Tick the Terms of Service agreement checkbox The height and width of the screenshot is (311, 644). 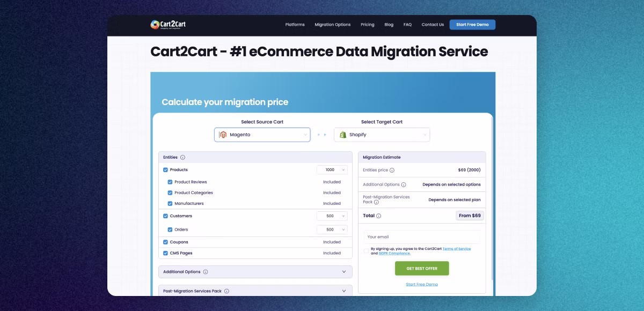point(366,251)
